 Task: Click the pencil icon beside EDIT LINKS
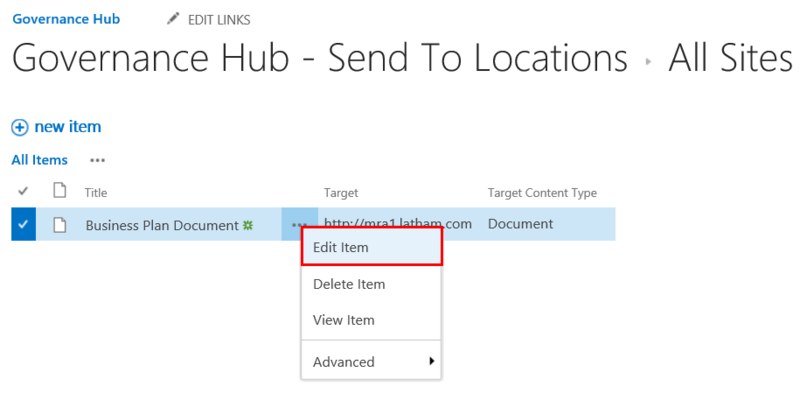(174, 20)
